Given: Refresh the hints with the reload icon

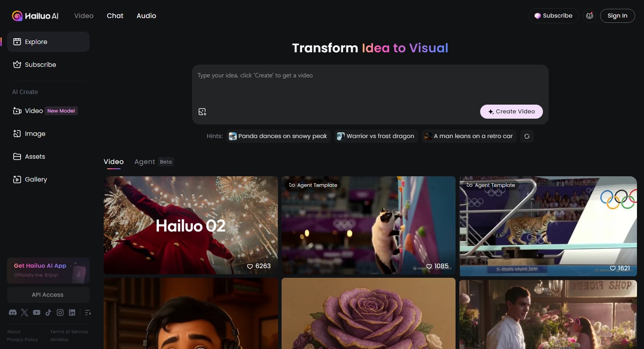Looking at the screenshot, I should (x=527, y=136).
